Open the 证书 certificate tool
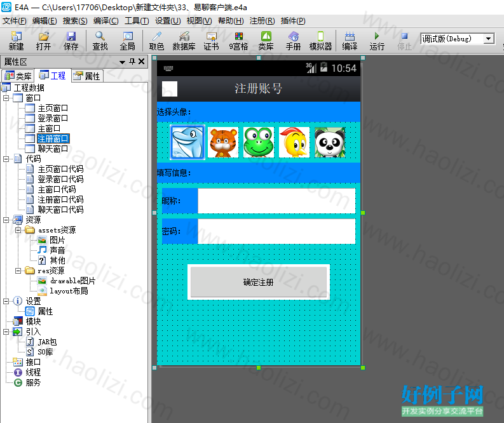Screen dimensions: 504x423 [211, 41]
